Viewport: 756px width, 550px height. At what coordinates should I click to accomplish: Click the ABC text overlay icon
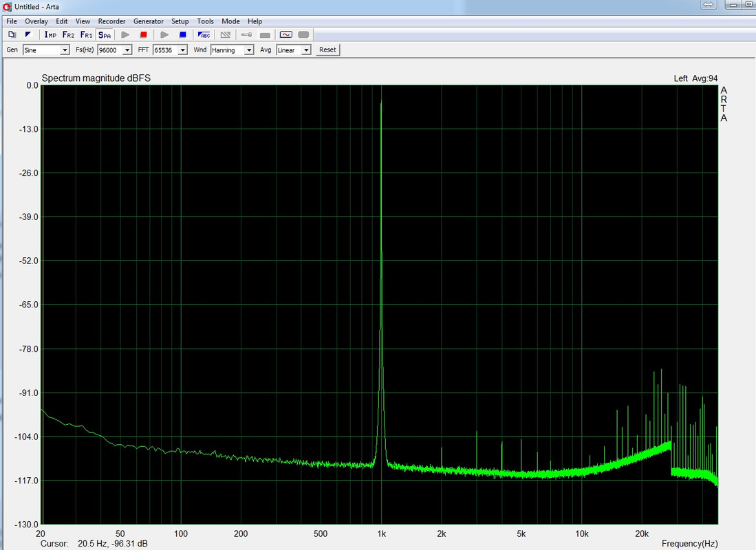(204, 34)
